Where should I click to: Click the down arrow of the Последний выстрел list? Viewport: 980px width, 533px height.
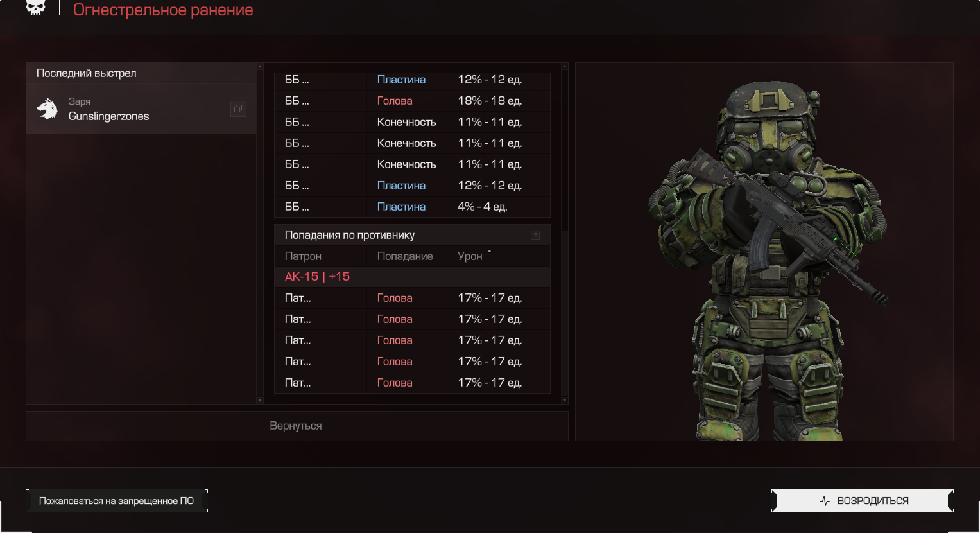(x=260, y=401)
